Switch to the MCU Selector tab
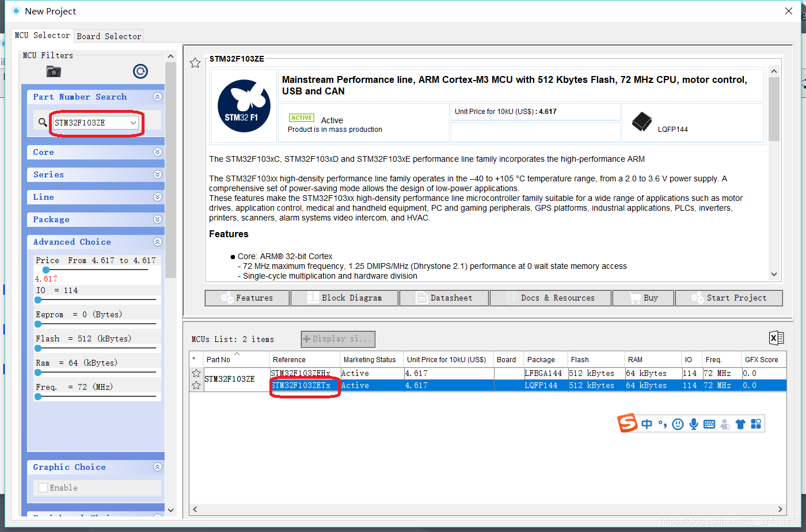Screen dimensions: 806x532 pos(43,35)
